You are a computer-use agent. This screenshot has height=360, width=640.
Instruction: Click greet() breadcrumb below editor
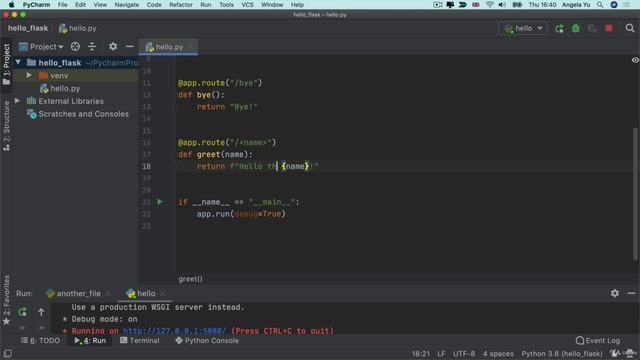click(x=190, y=279)
